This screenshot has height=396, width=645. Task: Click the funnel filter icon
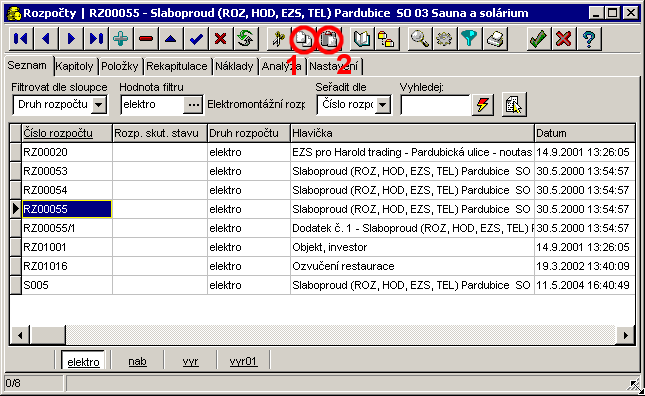[x=470, y=39]
